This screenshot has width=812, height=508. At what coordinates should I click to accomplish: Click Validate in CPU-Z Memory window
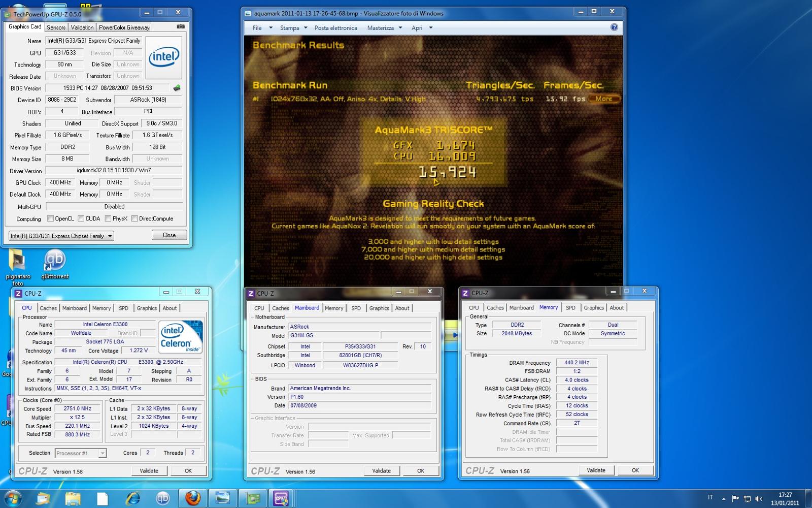(x=596, y=470)
